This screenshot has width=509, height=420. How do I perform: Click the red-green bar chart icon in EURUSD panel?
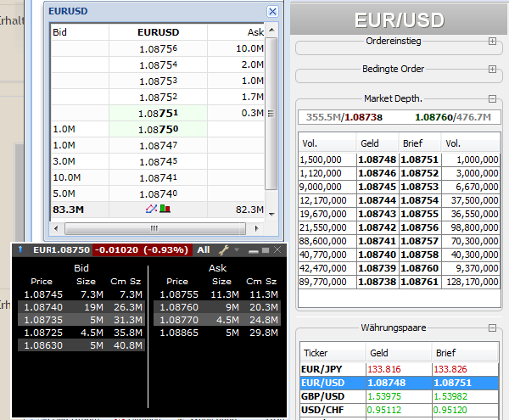[165, 209]
